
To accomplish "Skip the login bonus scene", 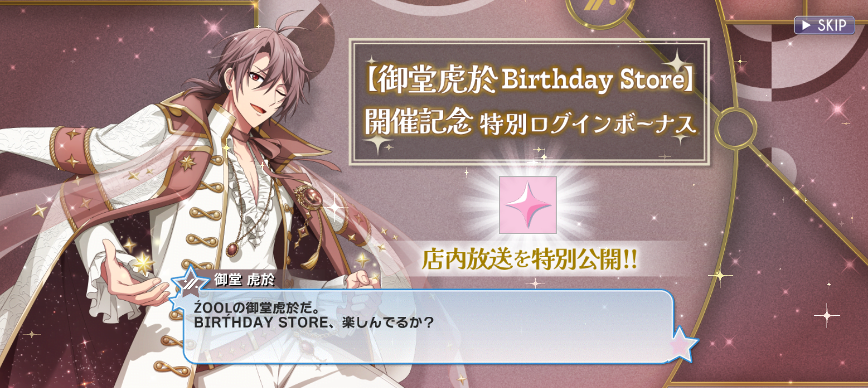I will click(x=824, y=25).
